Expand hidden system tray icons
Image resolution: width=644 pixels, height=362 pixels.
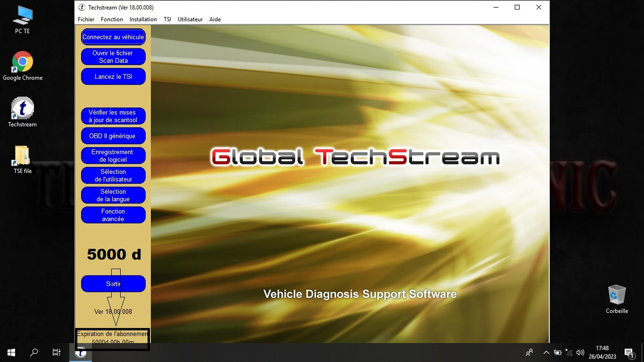(545, 352)
